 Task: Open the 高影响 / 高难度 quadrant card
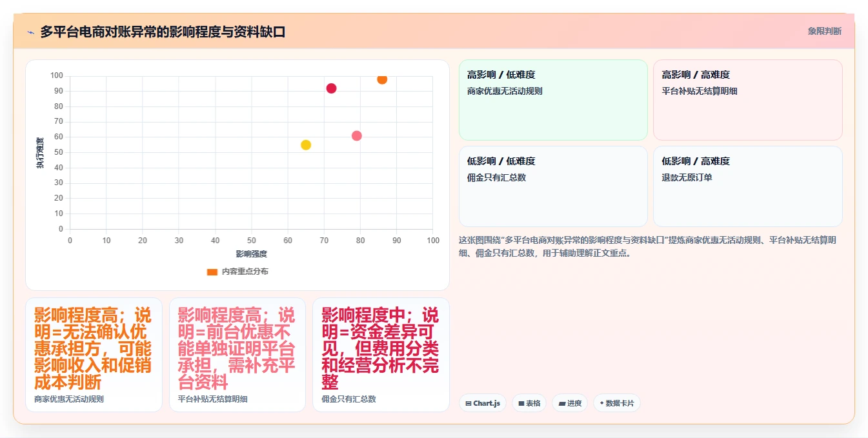pyautogui.click(x=747, y=100)
